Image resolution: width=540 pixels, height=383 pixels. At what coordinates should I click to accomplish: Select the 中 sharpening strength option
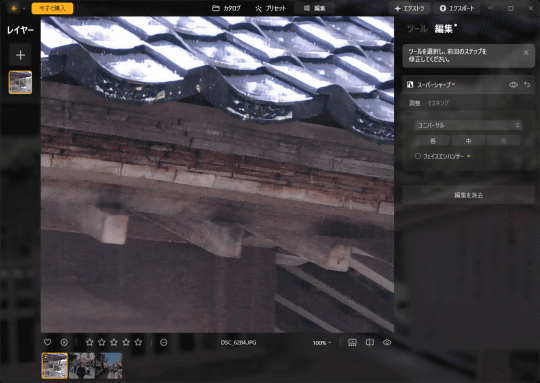click(468, 141)
